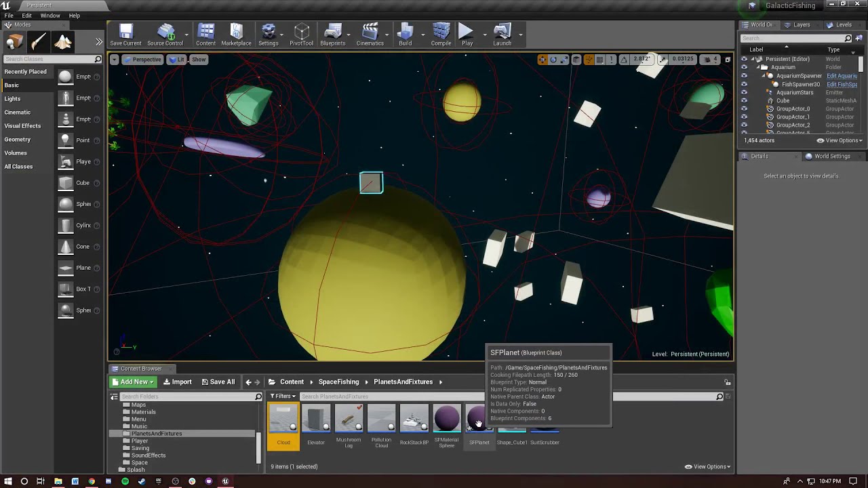Open the Edit menu
The image size is (868, 488).
pos(27,16)
